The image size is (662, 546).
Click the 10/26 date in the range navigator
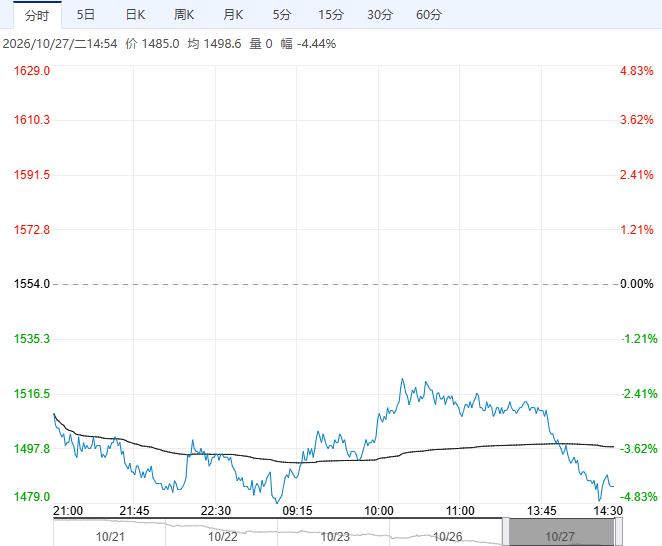tap(448, 537)
